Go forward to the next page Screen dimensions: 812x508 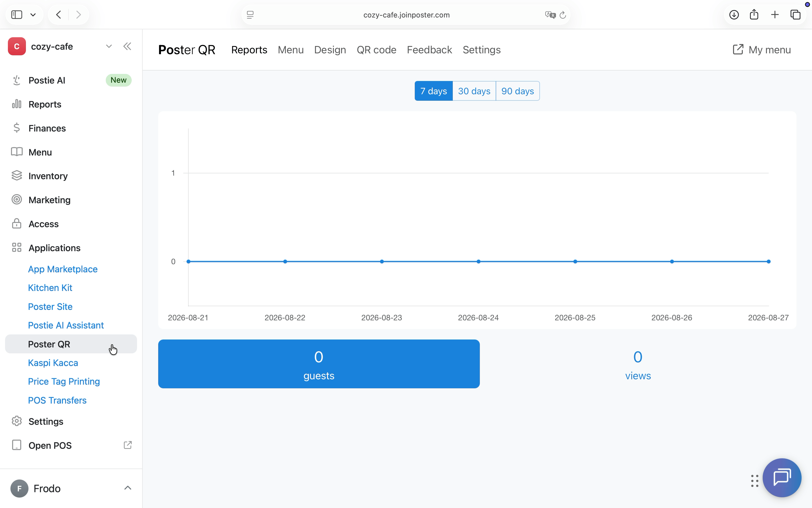point(78,15)
